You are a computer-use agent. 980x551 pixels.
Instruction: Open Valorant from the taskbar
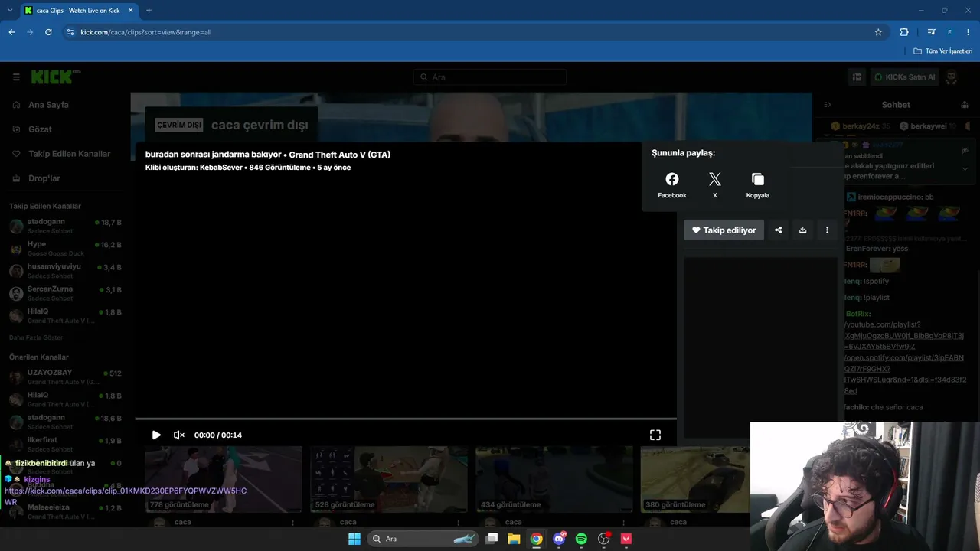click(x=626, y=539)
